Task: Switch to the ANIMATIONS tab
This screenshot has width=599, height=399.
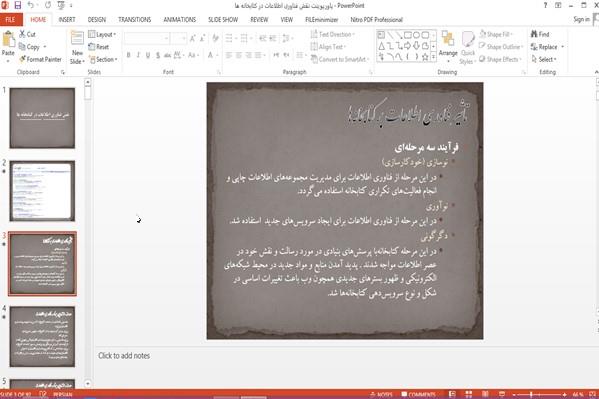Action: tap(180, 19)
